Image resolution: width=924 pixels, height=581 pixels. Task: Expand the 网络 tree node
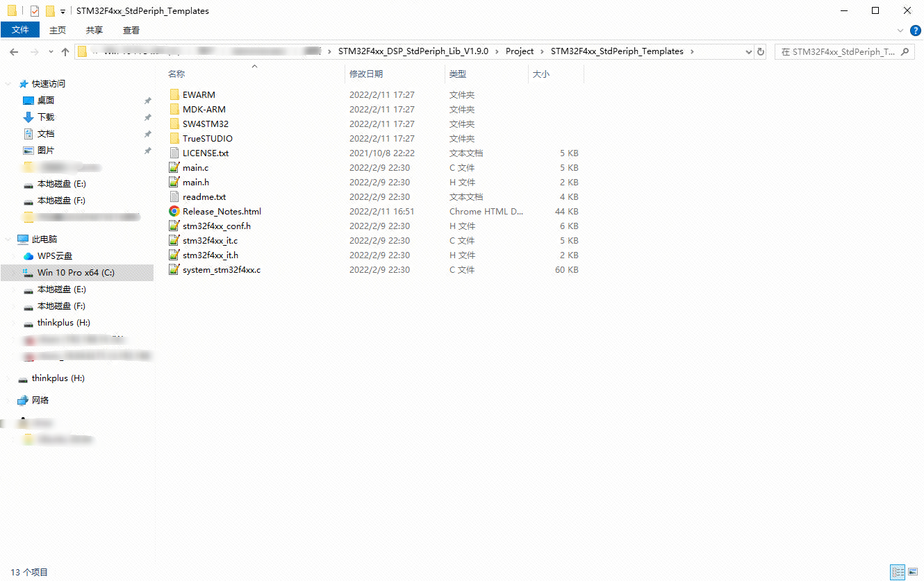8,401
